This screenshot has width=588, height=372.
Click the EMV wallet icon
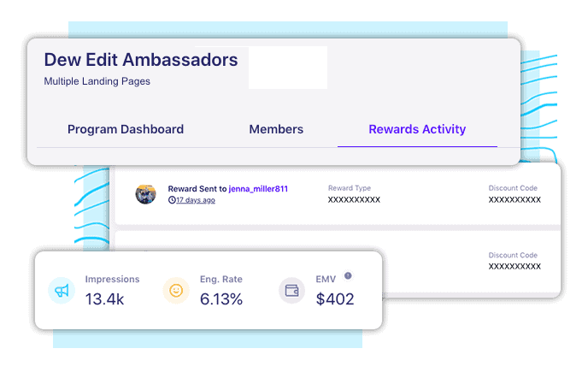tap(291, 291)
